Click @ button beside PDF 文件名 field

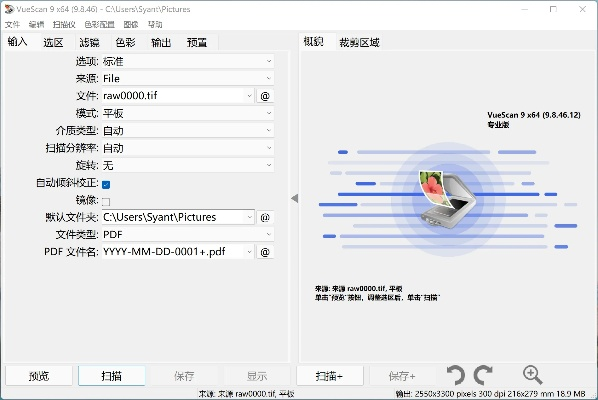tap(265, 252)
